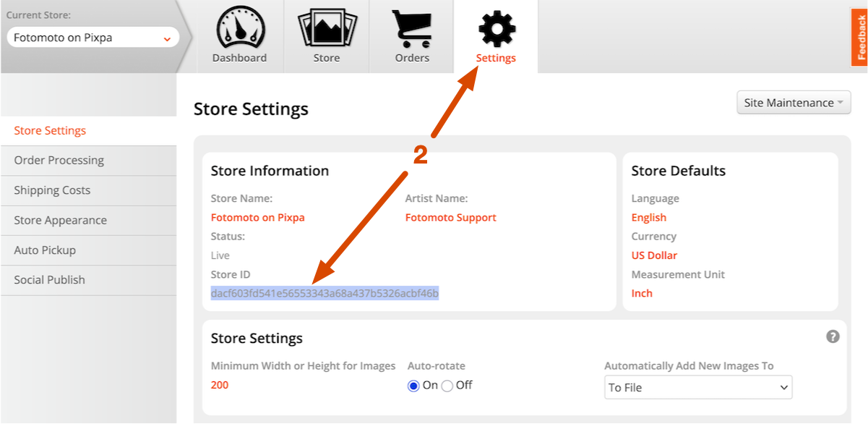
Task: Edit the minimum image size 200
Action: pyautogui.click(x=220, y=385)
